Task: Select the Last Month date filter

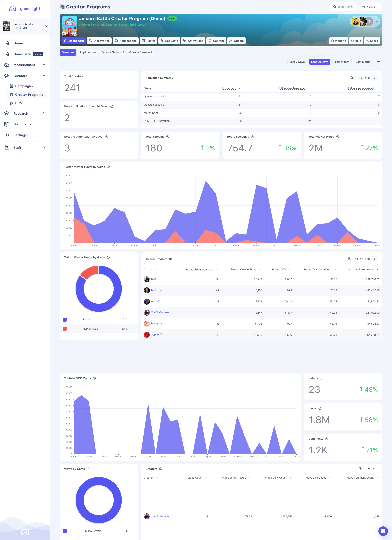Action: (x=363, y=62)
